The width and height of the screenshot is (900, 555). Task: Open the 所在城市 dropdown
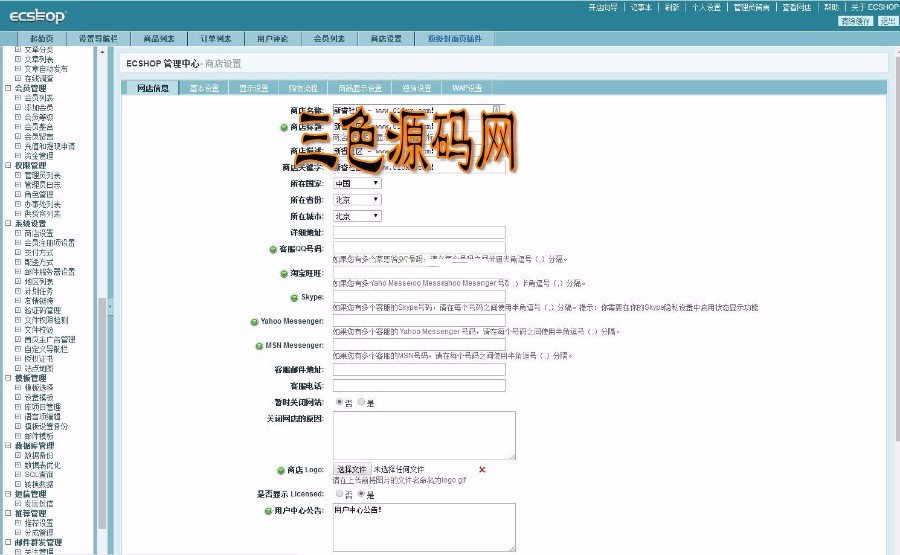(x=357, y=216)
